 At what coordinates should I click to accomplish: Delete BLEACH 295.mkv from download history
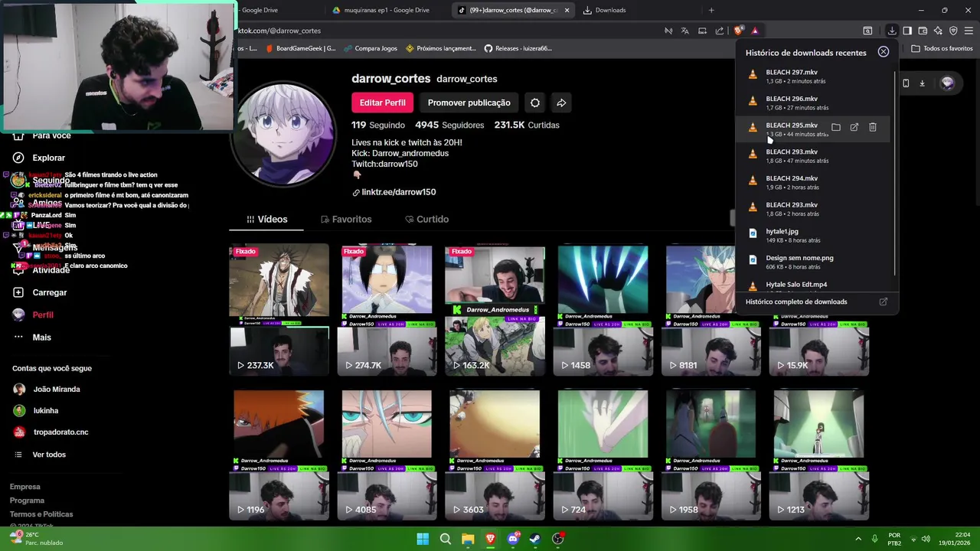[x=873, y=127]
